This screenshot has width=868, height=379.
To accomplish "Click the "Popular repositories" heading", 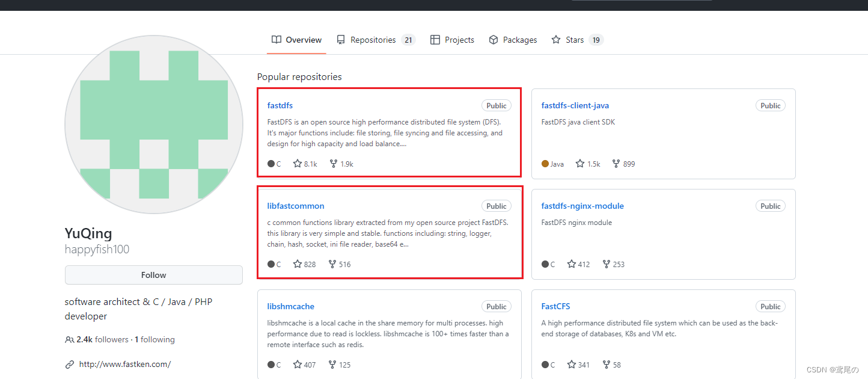I will coord(299,77).
